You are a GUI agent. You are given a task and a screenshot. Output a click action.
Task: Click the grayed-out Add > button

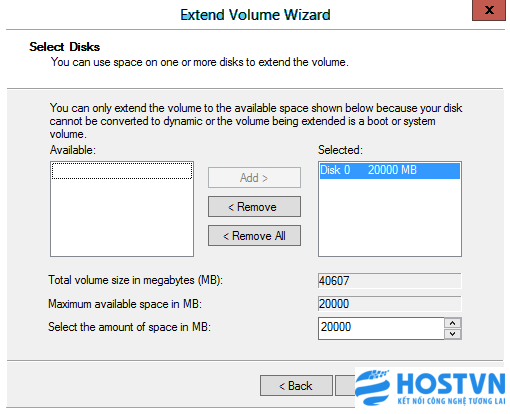point(254,178)
